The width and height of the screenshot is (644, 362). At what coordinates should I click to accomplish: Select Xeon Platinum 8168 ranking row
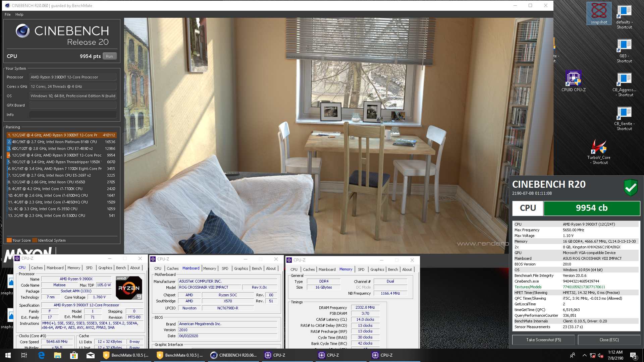[62, 142]
